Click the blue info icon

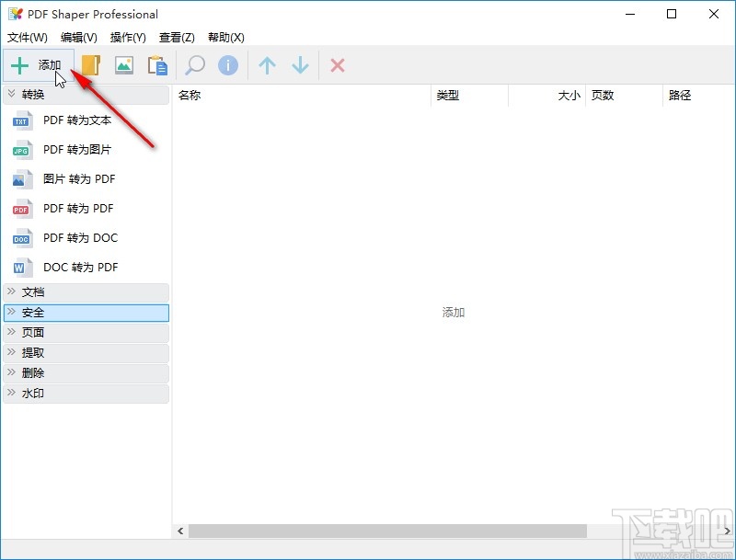(x=227, y=64)
